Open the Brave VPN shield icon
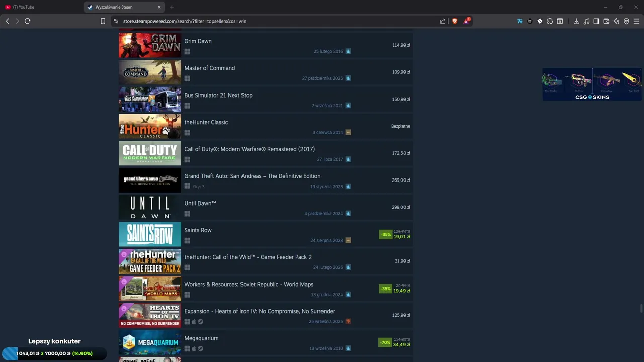The image size is (644, 362). coord(626,21)
